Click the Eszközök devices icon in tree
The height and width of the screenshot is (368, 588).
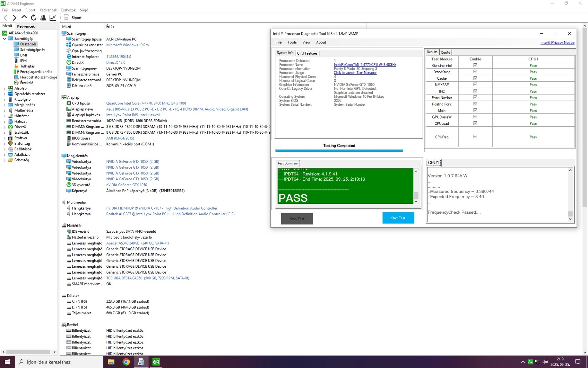pos(10,132)
